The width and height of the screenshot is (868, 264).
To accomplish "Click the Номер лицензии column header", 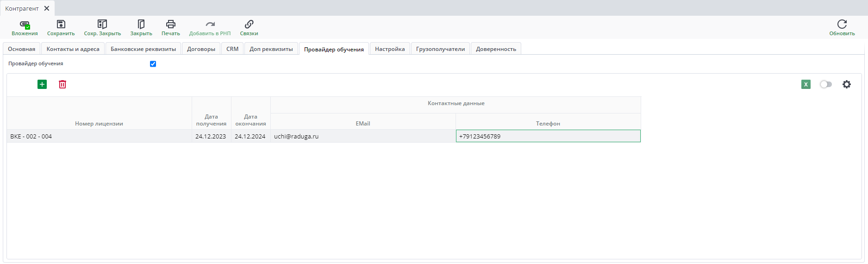I will [99, 124].
